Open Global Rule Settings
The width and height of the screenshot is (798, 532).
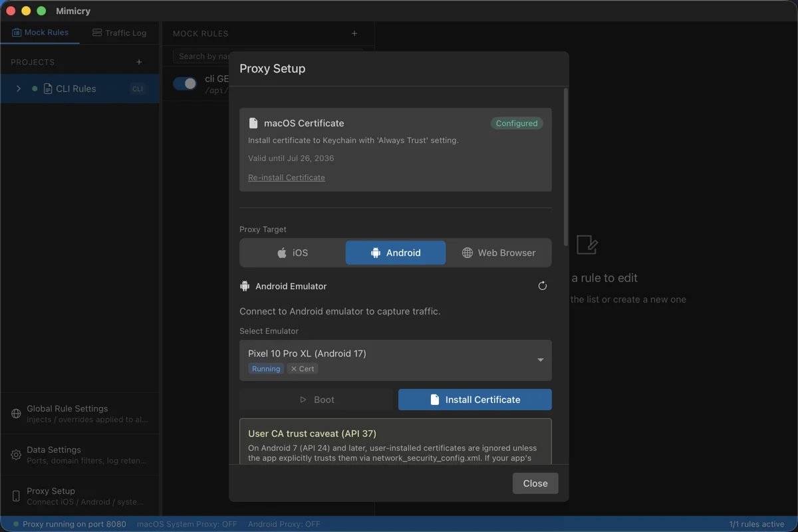pyautogui.click(x=80, y=414)
